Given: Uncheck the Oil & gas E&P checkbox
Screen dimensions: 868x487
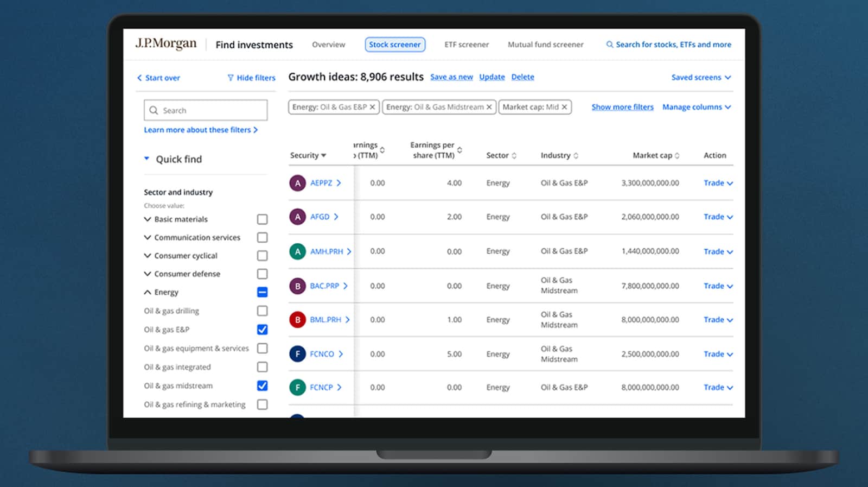Looking at the screenshot, I should [262, 330].
